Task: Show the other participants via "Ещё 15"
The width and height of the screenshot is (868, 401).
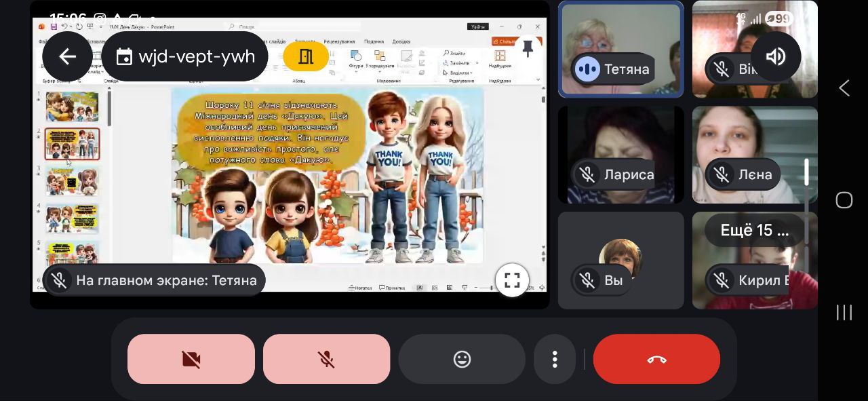Action: (754, 231)
